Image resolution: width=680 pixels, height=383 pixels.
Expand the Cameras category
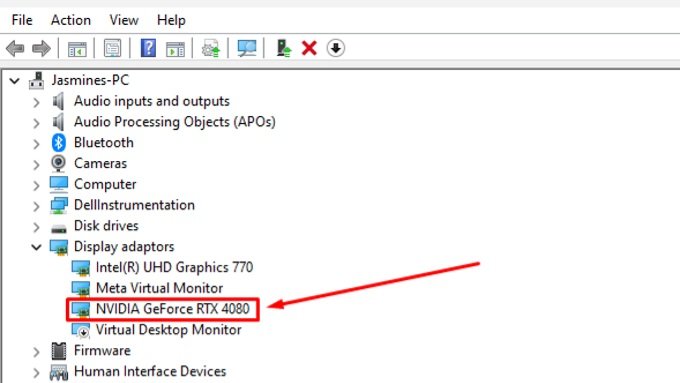[36, 165]
